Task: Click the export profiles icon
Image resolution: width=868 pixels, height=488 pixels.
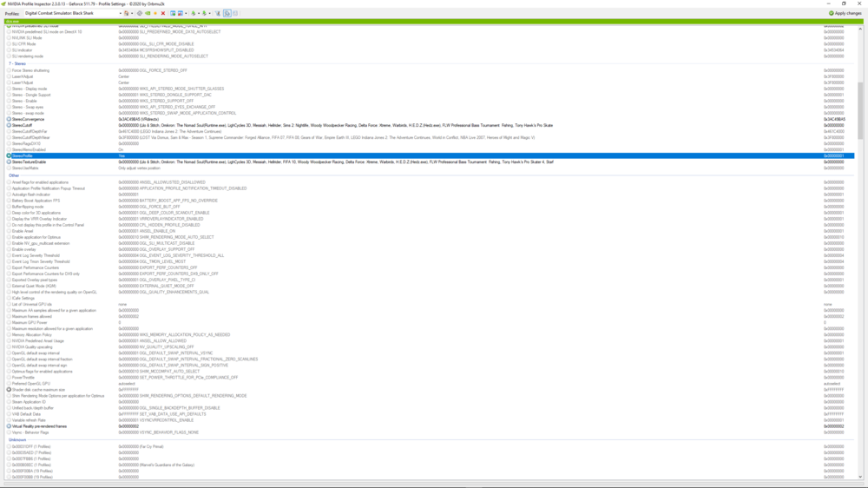Action: pyautogui.click(x=194, y=13)
